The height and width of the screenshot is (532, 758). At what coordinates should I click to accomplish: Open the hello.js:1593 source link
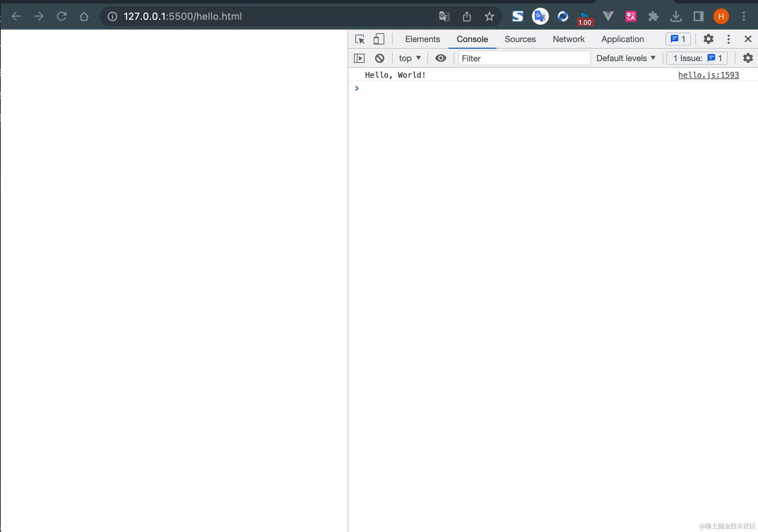coord(708,75)
